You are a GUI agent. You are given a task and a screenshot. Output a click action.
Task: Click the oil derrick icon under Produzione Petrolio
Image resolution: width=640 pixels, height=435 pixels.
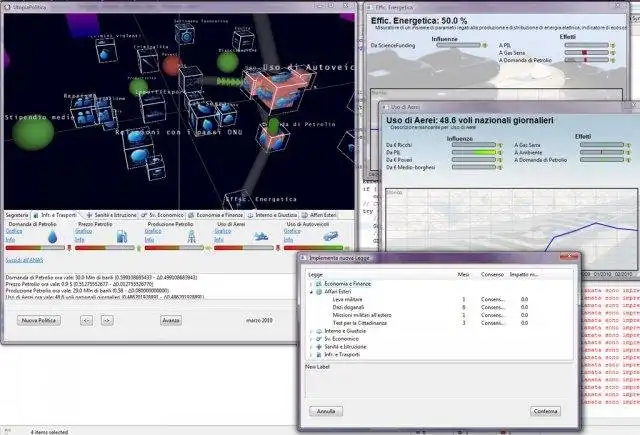pyautogui.click(x=191, y=236)
